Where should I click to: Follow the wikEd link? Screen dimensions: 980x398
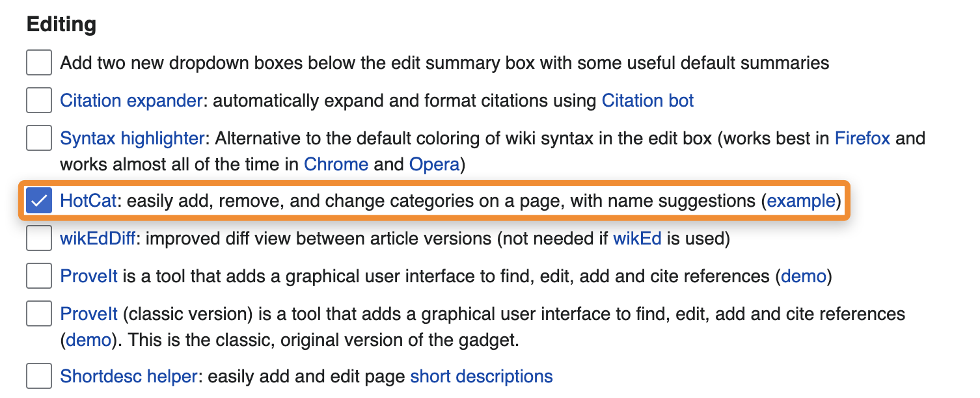637,239
